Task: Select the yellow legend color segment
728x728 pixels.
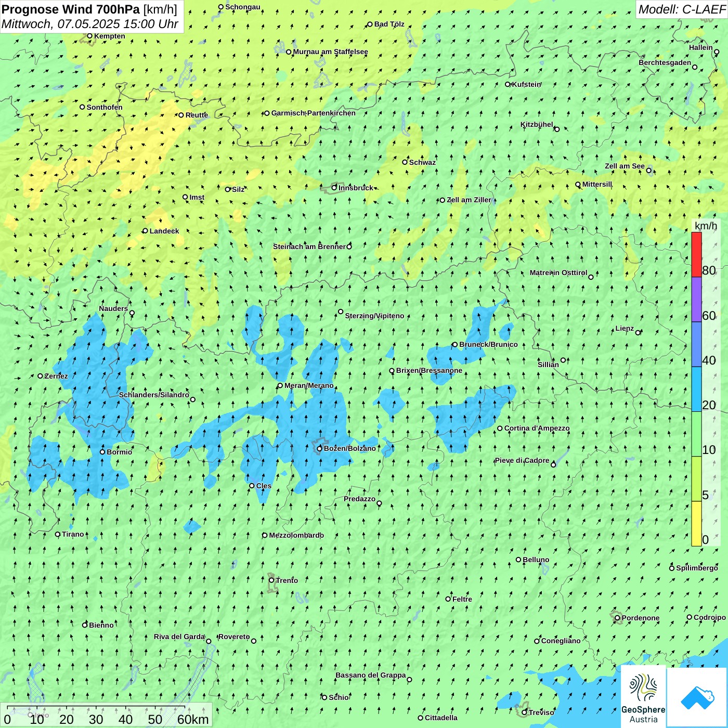Action: 696,524
